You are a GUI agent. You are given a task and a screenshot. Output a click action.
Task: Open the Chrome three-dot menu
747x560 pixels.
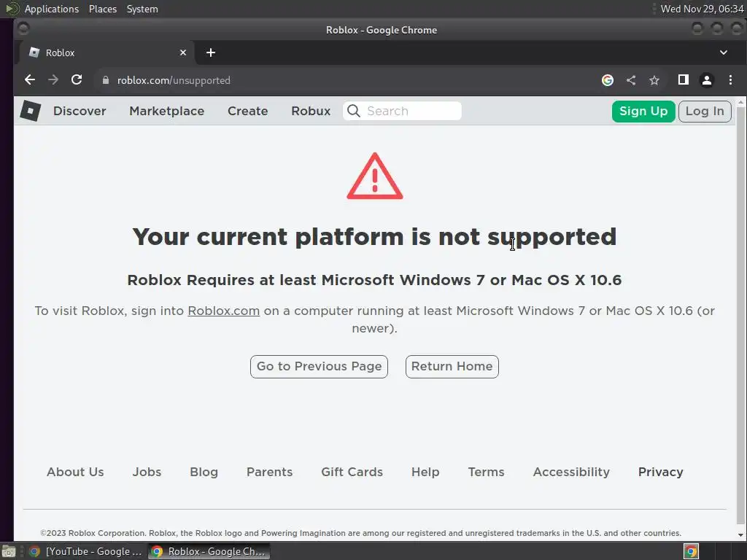click(x=730, y=80)
